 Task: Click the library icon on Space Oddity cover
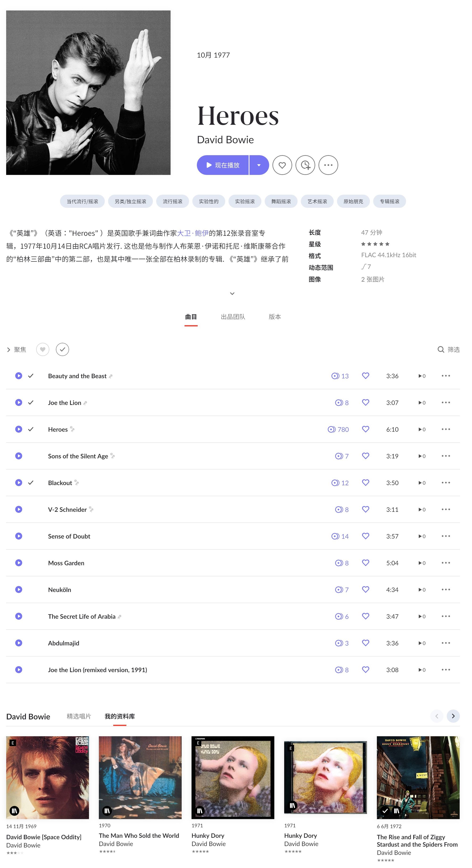(14, 810)
